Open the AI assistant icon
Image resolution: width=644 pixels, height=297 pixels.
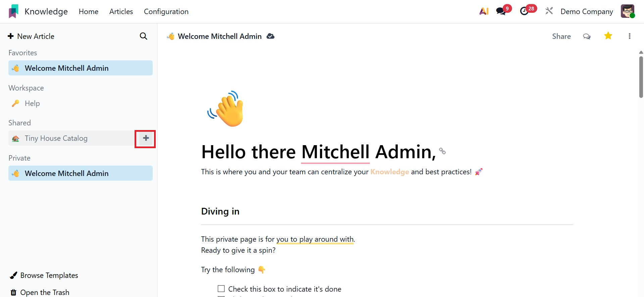[x=484, y=11]
